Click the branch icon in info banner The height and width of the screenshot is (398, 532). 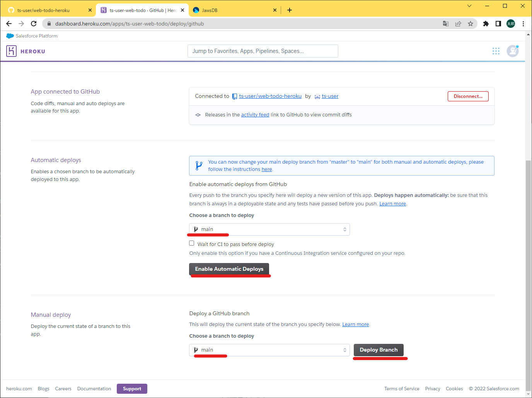(199, 166)
